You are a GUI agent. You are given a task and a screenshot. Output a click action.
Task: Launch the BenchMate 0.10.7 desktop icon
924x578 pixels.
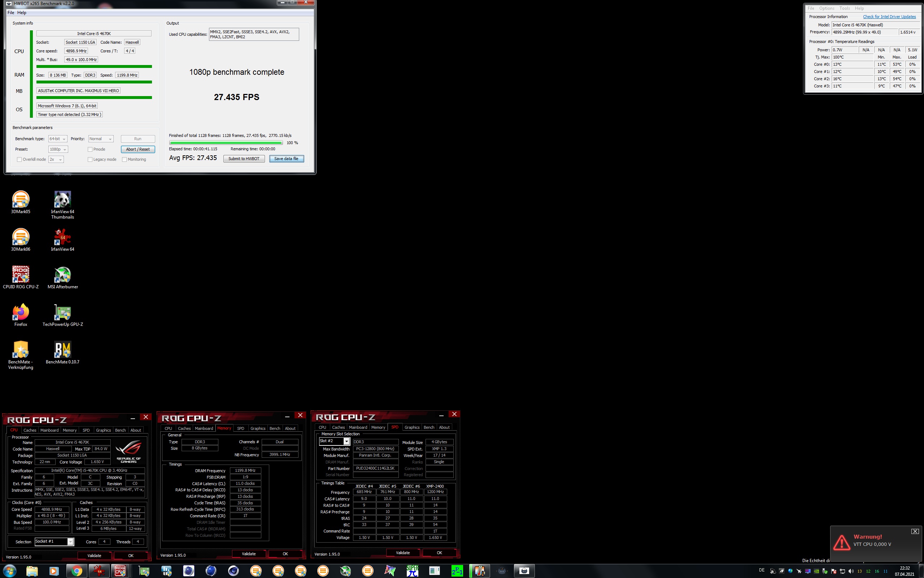(62, 352)
